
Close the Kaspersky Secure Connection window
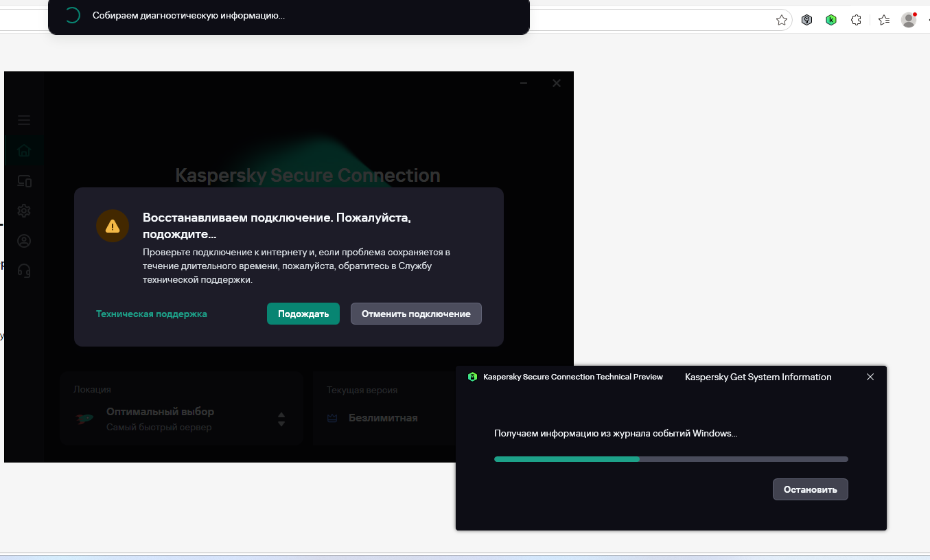557,83
